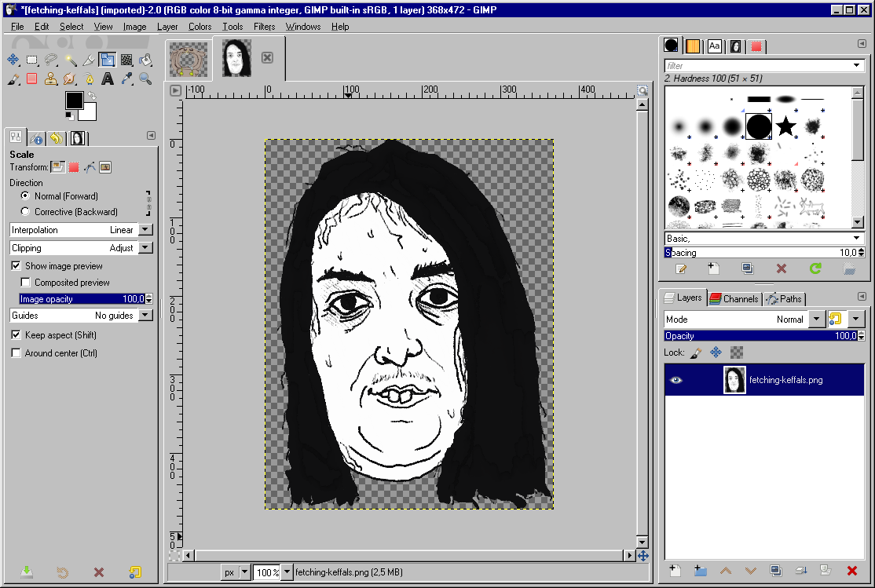Switch to the first image tab thumbnail
This screenshot has width=875, height=588.
[x=189, y=59]
